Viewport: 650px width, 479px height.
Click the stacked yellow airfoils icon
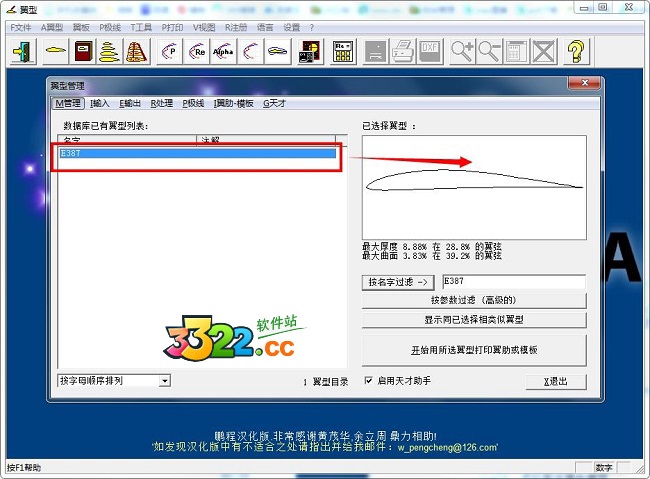pos(110,51)
